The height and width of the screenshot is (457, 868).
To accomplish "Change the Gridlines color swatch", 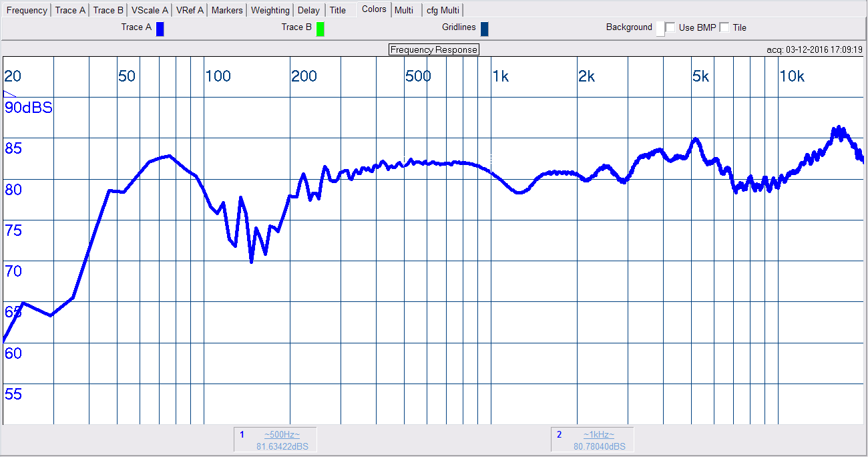I will click(484, 29).
